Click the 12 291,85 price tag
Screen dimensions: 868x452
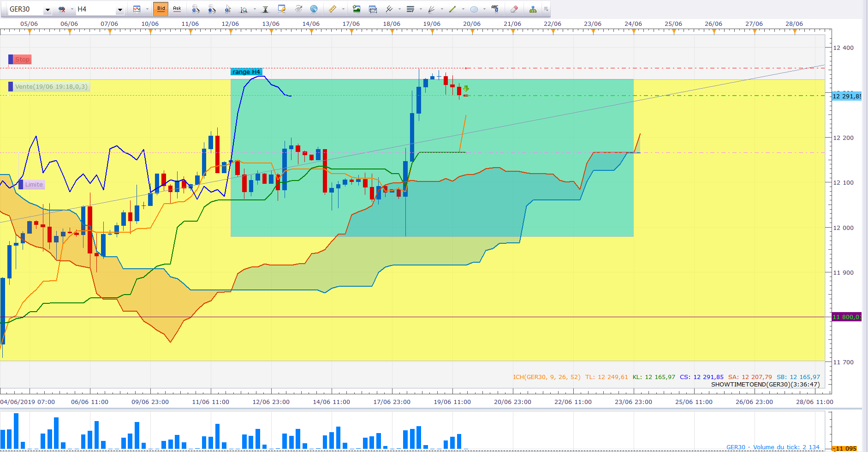[x=846, y=96]
